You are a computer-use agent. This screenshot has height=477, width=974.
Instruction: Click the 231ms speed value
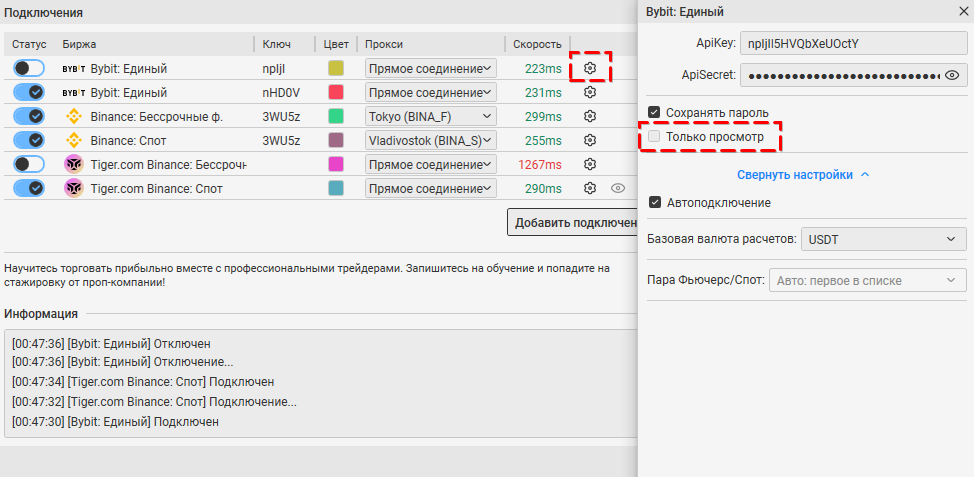pos(543,93)
